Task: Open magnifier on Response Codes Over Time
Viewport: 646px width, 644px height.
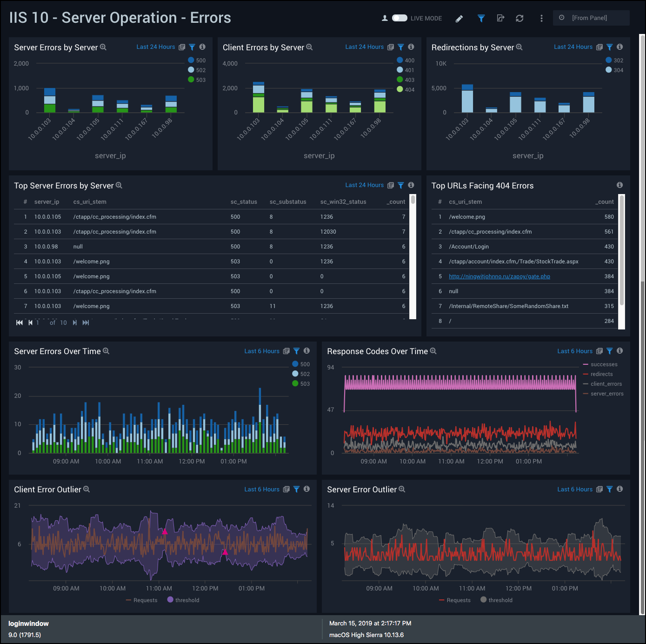Action: (x=433, y=351)
